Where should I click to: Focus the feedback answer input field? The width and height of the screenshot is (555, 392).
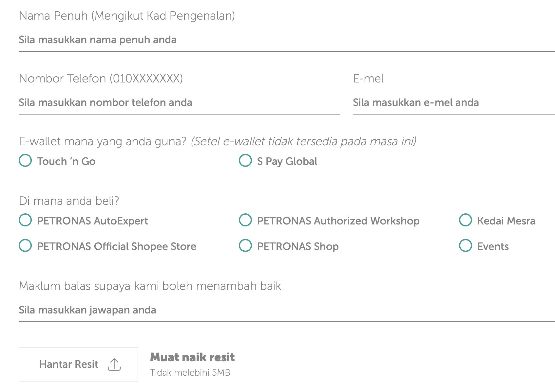pos(286,310)
